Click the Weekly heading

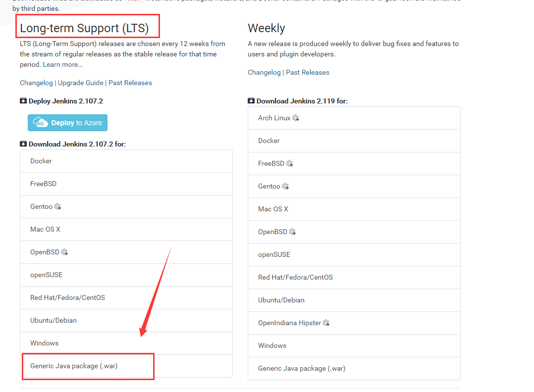[267, 28]
